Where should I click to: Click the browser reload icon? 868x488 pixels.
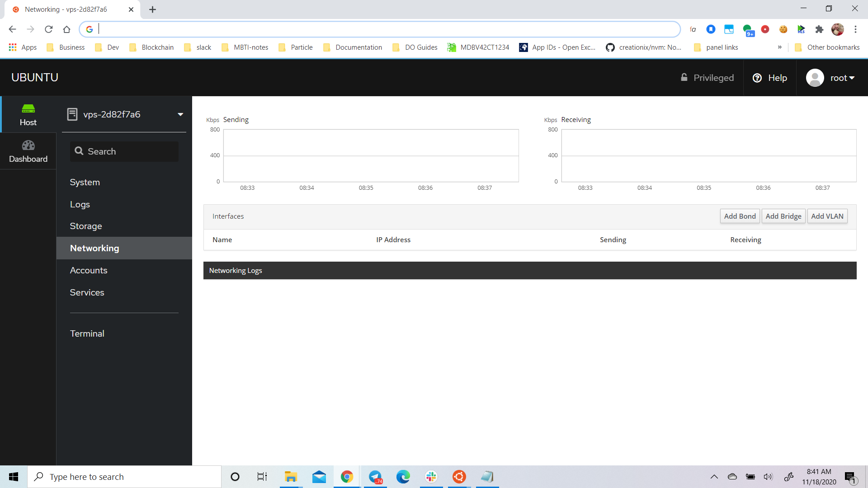point(49,29)
